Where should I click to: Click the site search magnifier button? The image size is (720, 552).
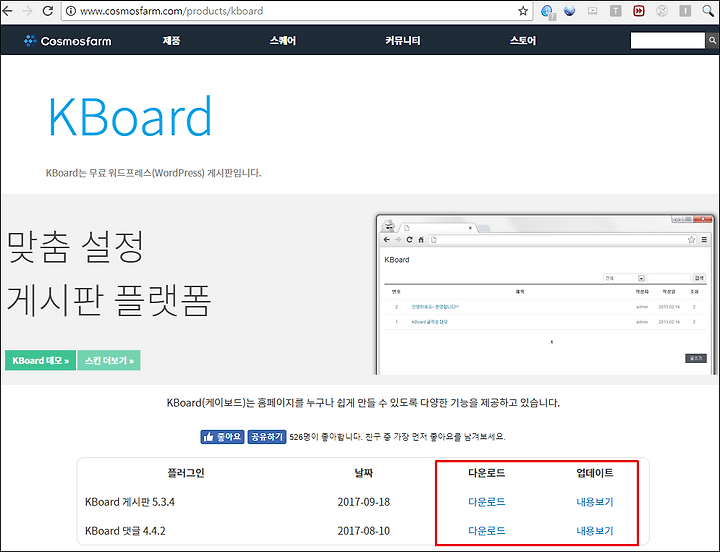pyautogui.click(x=712, y=40)
